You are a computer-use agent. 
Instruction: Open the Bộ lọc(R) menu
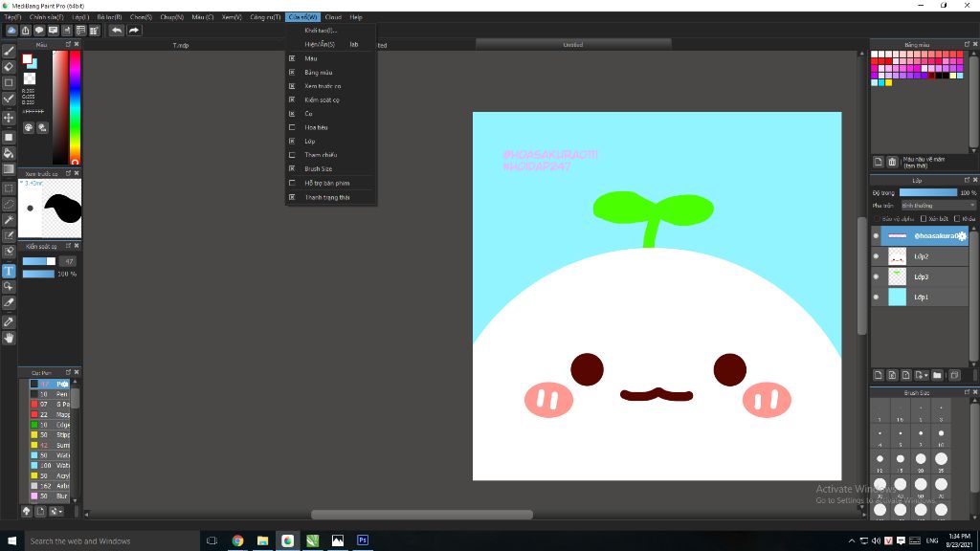[109, 17]
